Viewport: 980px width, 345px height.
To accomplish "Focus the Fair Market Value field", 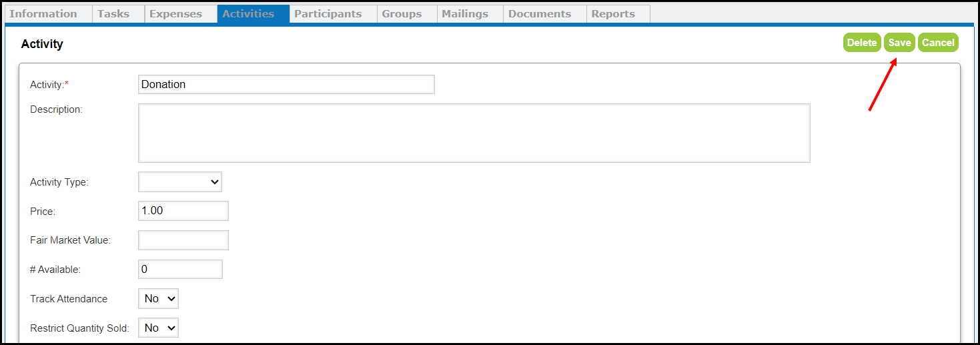I will [x=183, y=240].
